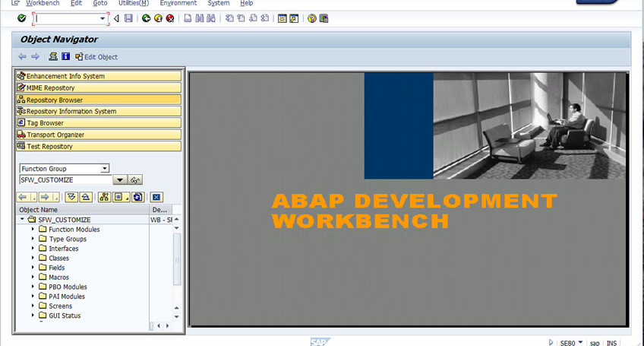Click the superordinate object list hierarchy icon
This screenshot has width=644, height=346.
pyautogui.click(x=104, y=197)
